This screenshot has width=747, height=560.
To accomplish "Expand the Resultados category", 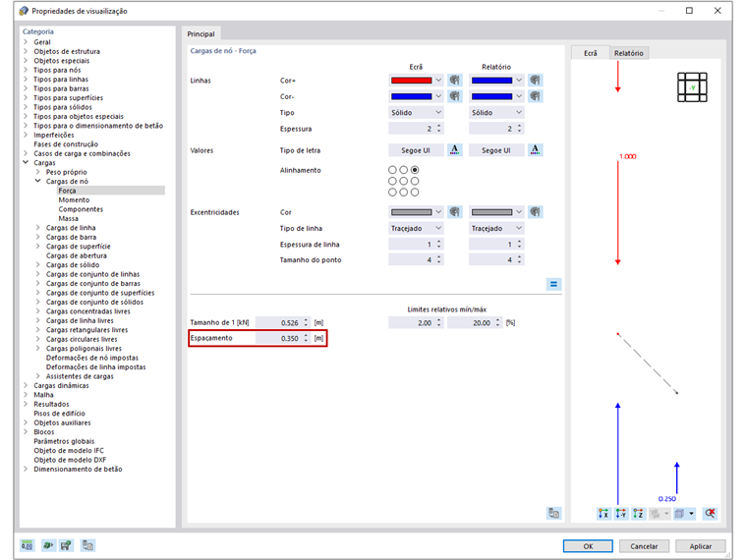I will pyautogui.click(x=26, y=404).
